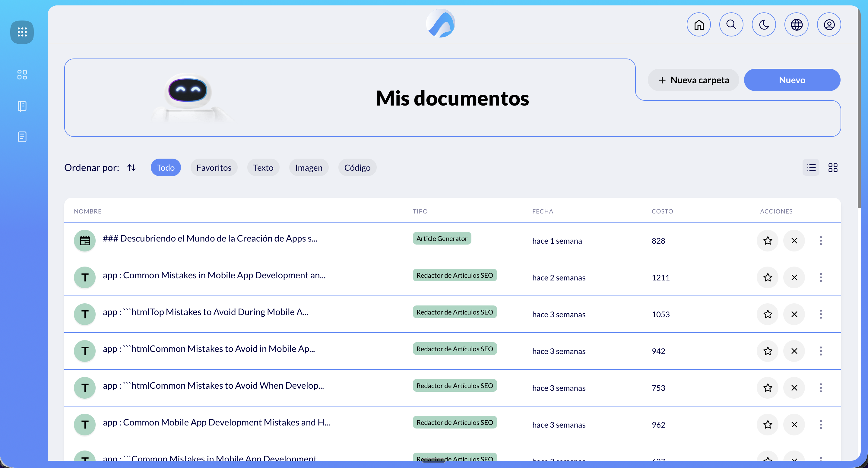
Task: Open search with magnifier icon
Action: (x=731, y=25)
